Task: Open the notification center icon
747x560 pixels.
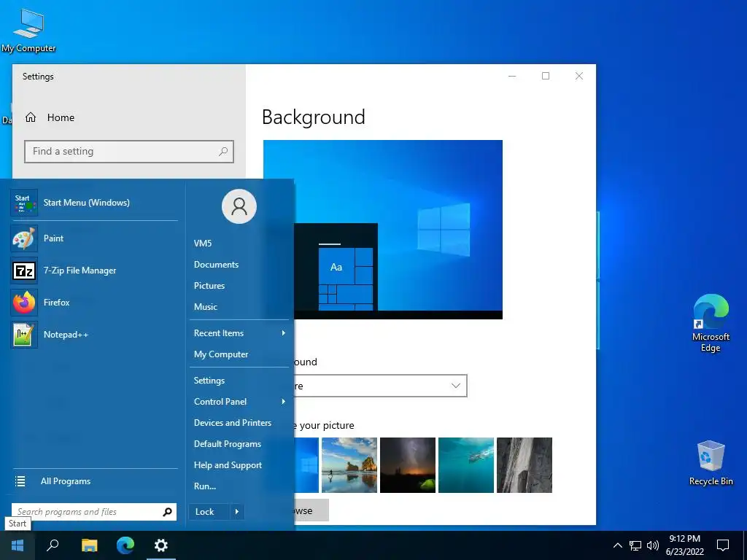Action: 723,545
